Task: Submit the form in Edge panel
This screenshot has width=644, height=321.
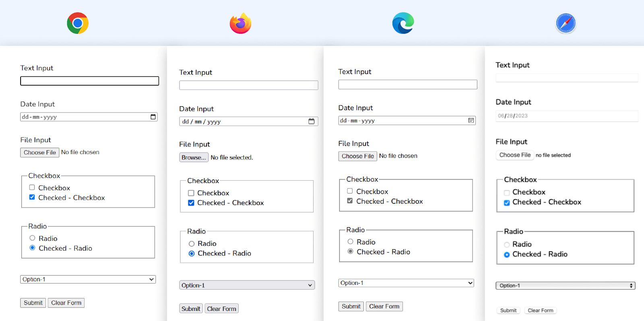Action: [351, 307]
